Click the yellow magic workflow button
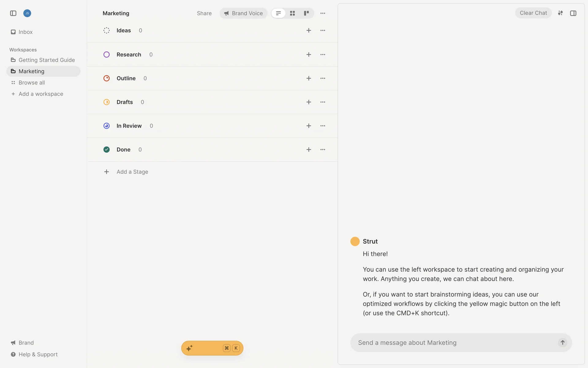The height and width of the screenshot is (368, 588). (212, 348)
